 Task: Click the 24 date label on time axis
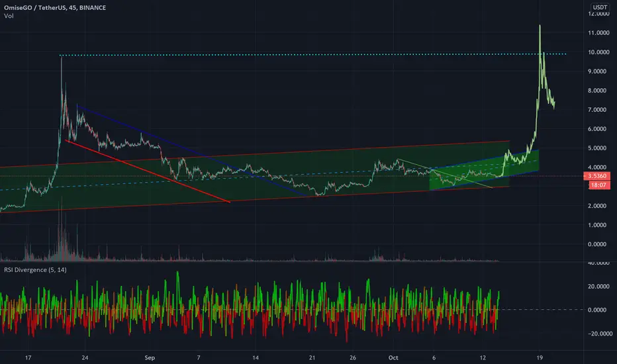tap(85, 357)
